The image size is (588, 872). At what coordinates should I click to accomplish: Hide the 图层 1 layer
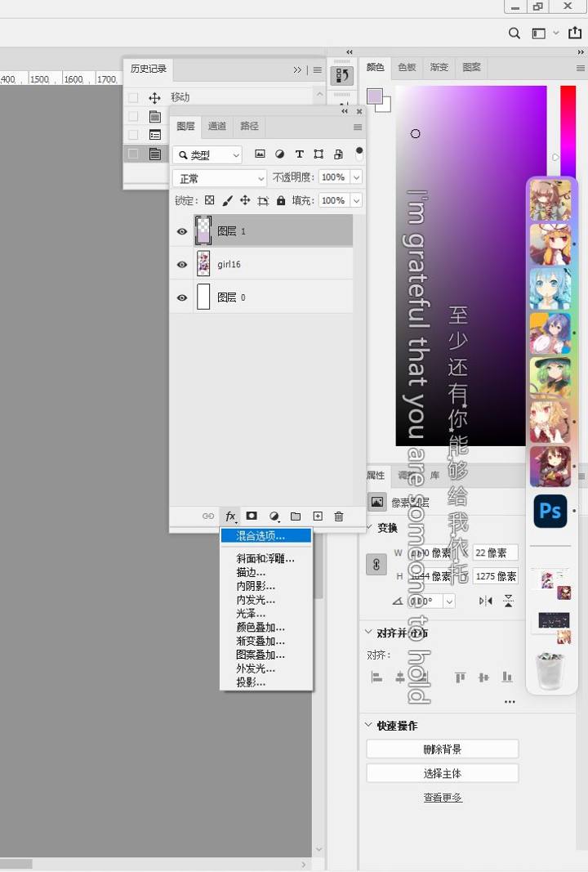[182, 231]
